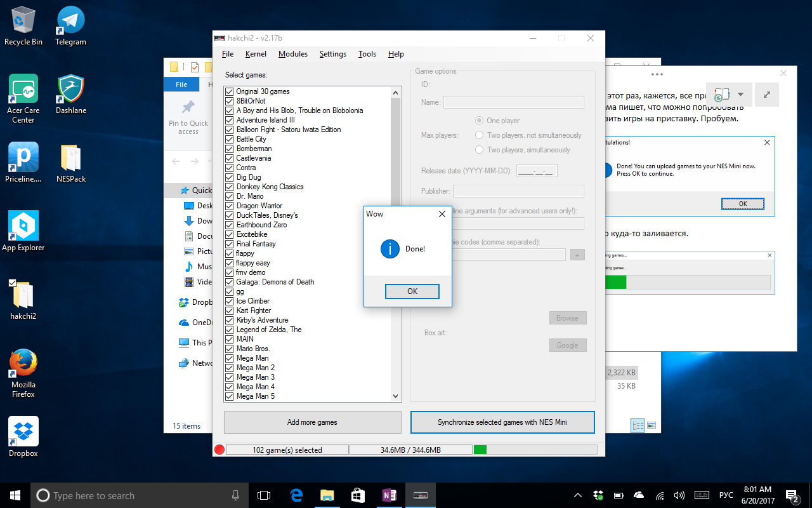Switch to large icons view in Explorer
The width and height of the screenshot is (812, 508).
point(652,425)
